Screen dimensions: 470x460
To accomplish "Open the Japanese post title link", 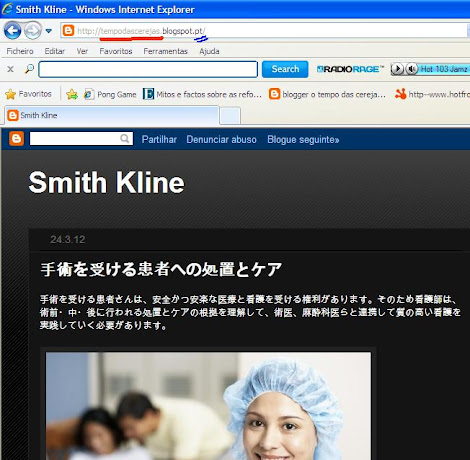I will (x=161, y=269).
